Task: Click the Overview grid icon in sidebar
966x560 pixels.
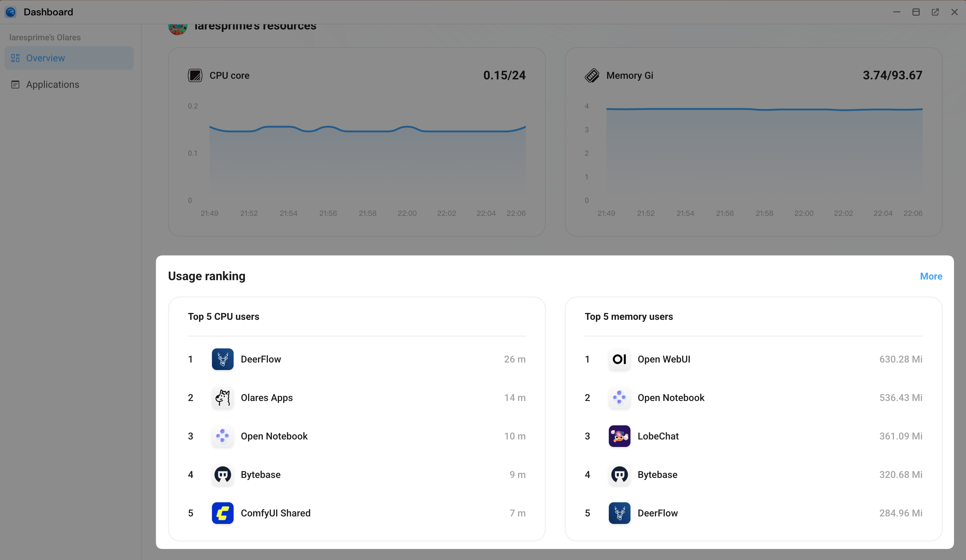Action: [x=15, y=58]
